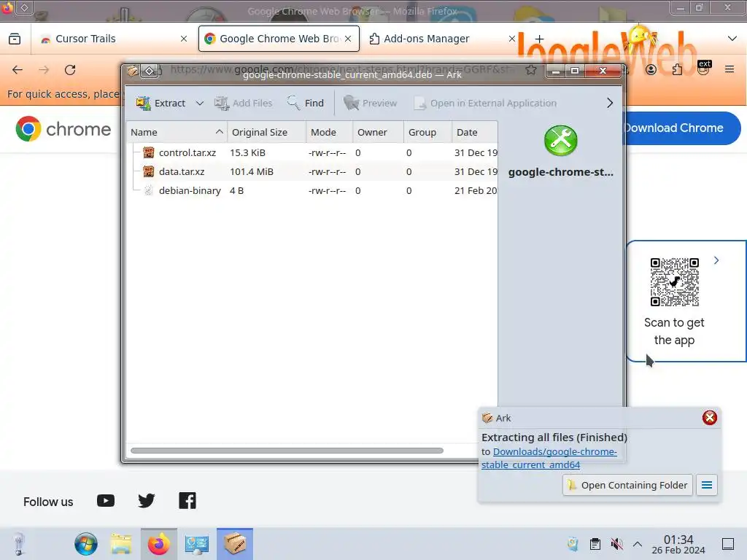
Task: Click the horizontal scrollbar in Ark file list
Action: coord(287,451)
